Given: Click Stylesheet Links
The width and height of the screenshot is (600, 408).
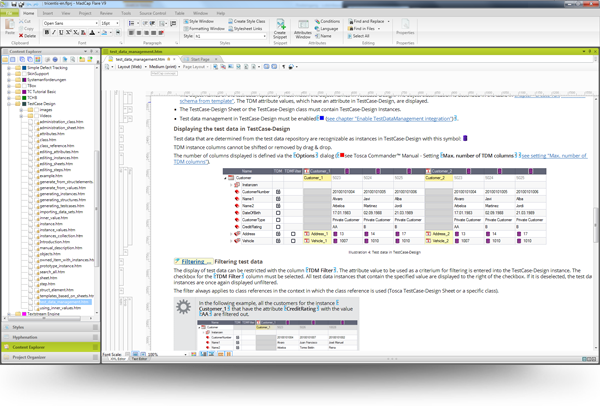Looking at the screenshot, I should tap(245, 29).
